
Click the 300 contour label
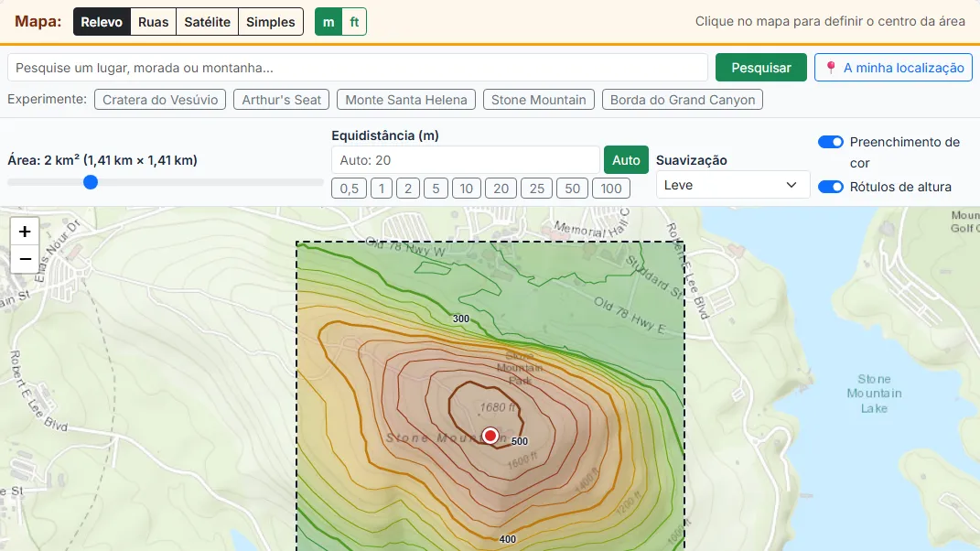coord(460,319)
